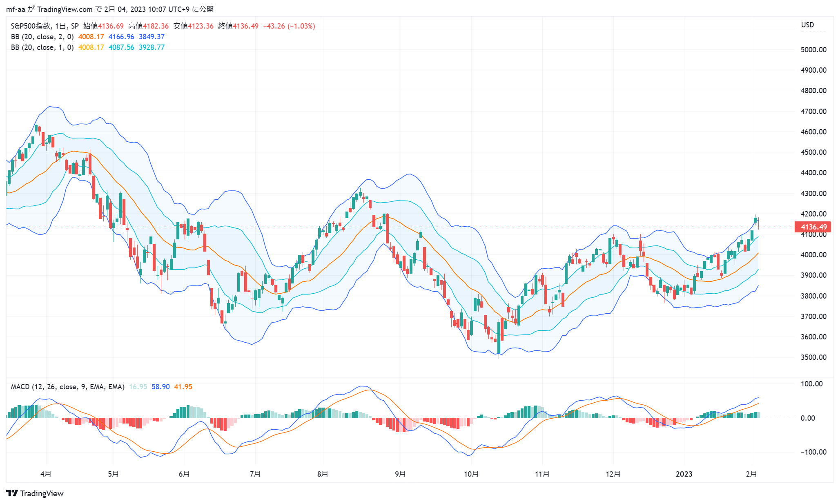The height and width of the screenshot is (504, 840).
Task: Click the 3500.00 price axis label
Action: pos(813,357)
